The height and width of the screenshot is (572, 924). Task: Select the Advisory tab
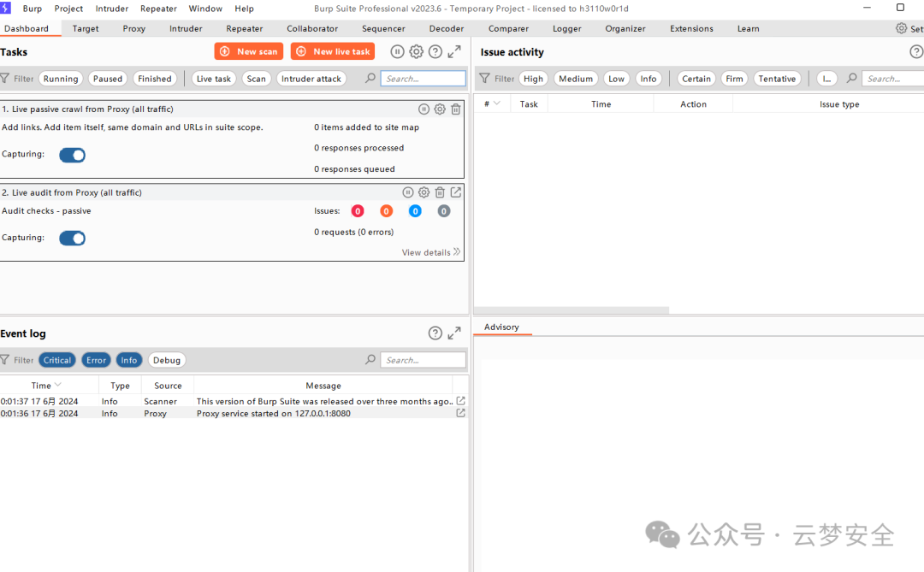pos(501,327)
